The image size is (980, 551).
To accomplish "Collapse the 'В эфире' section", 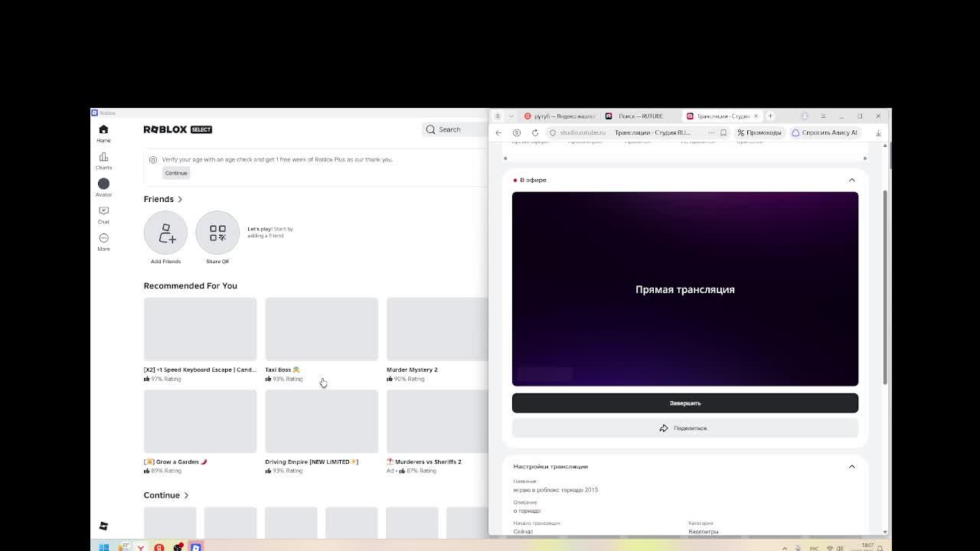I will [851, 180].
